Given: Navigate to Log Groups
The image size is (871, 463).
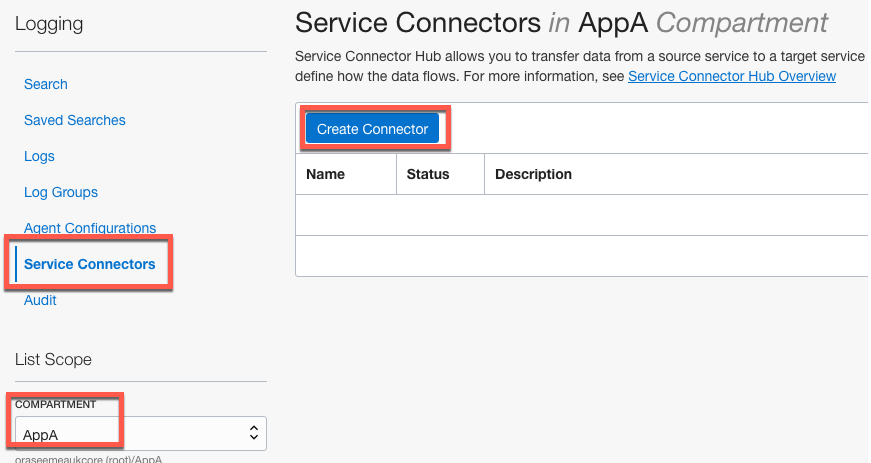Looking at the screenshot, I should 61,192.
